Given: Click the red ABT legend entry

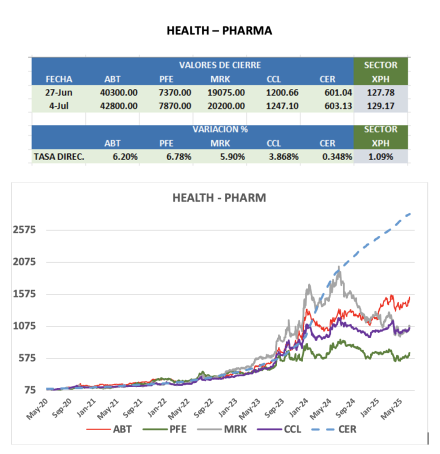Looking at the screenshot, I should pyautogui.click(x=109, y=429).
